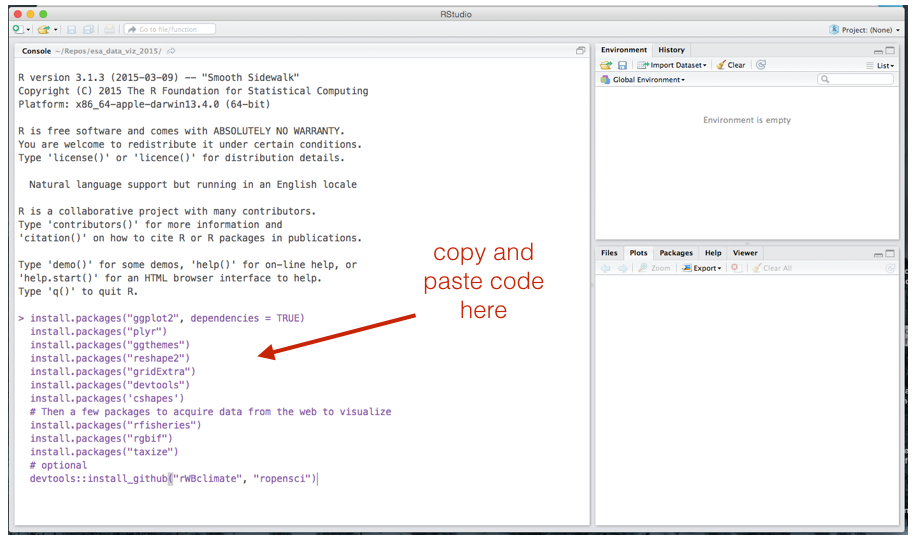Viewport: 916px width, 539px height.
Task: Refresh the Environment pane
Action: pos(761,65)
